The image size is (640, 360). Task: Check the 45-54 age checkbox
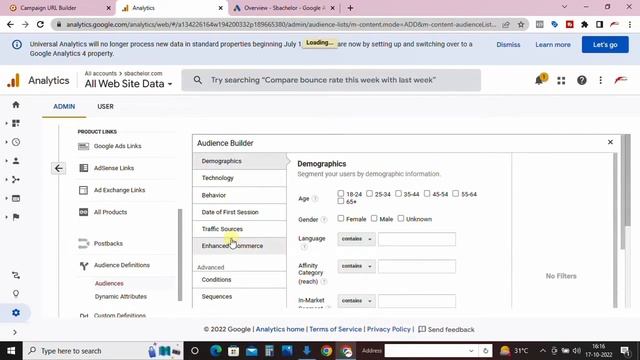pos(427,193)
